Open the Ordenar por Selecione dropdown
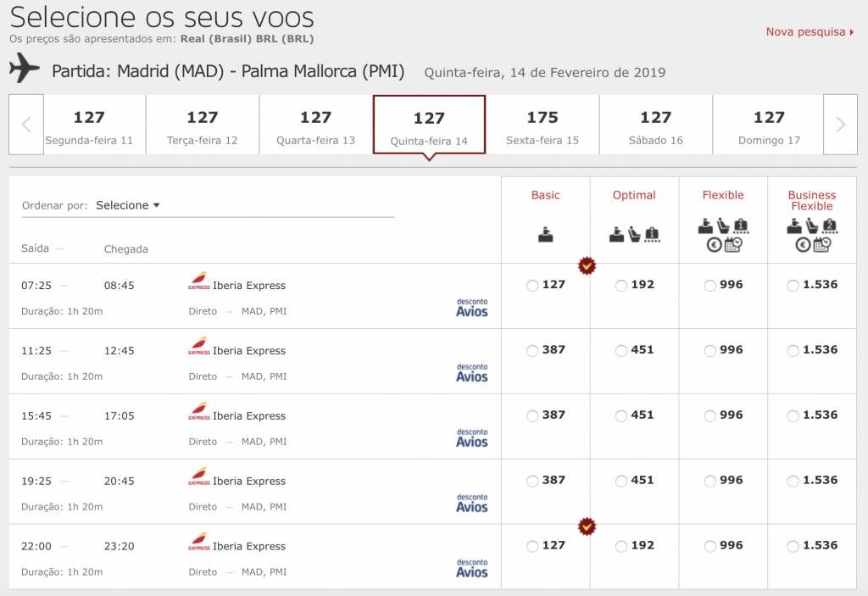 [x=128, y=205]
